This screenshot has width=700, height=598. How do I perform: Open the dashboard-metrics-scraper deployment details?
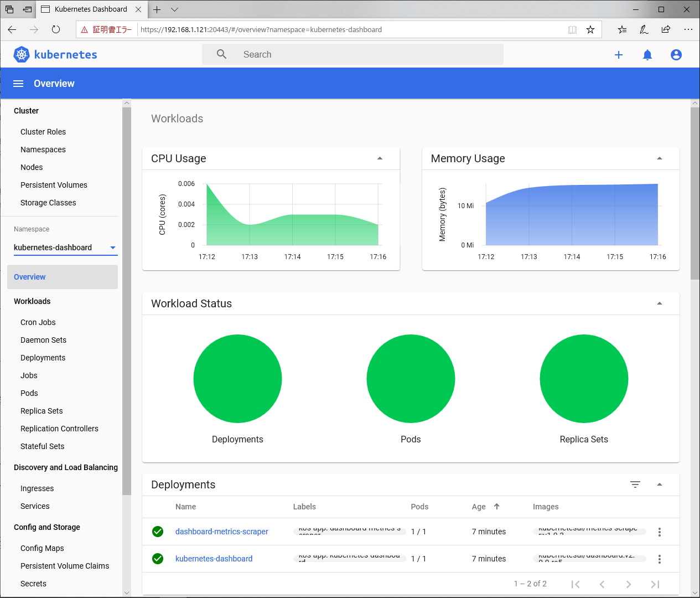pyautogui.click(x=221, y=531)
